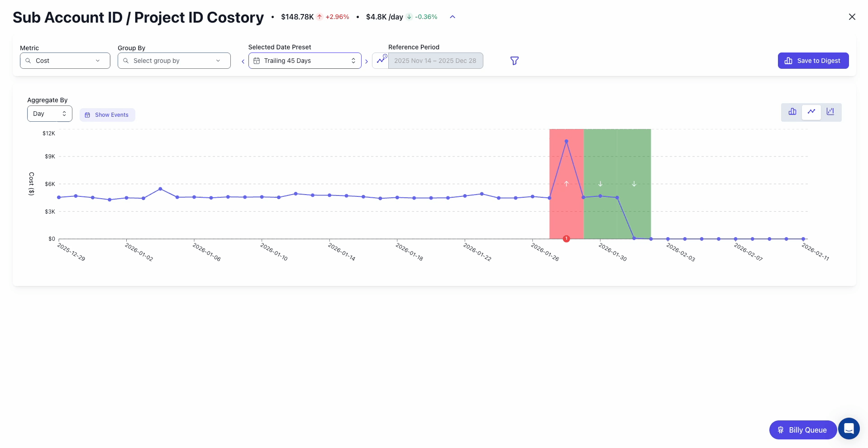Click the reference period date range field
The height and width of the screenshot is (448, 868).
435,61
